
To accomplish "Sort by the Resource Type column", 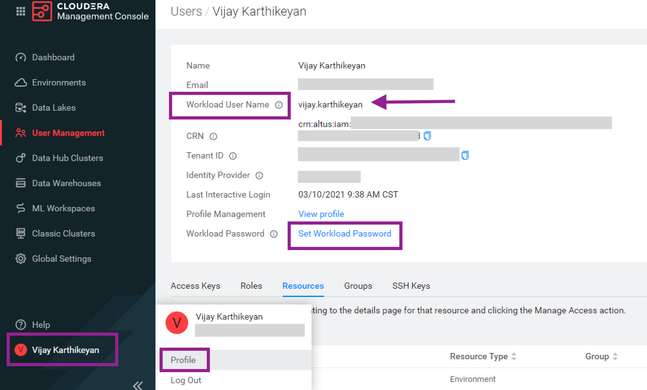I will point(514,357).
